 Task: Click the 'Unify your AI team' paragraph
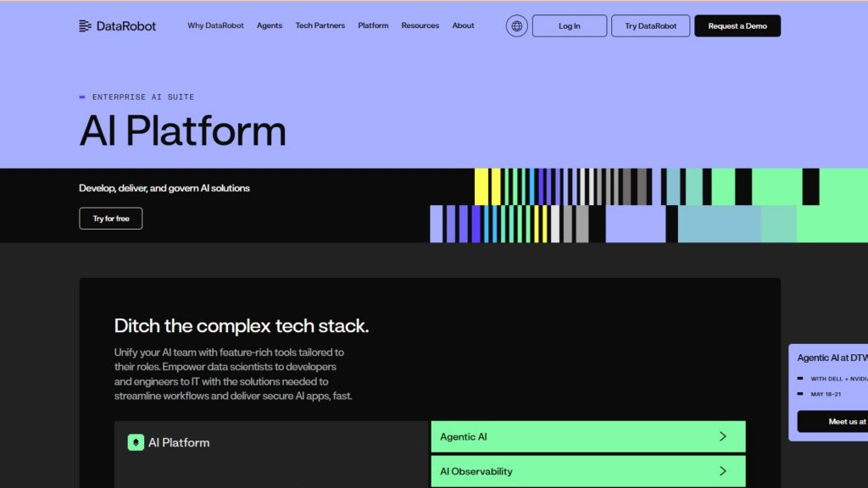[233, 374]
